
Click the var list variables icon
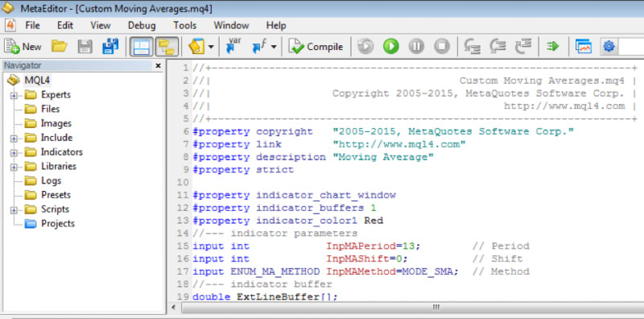[233, 46]
